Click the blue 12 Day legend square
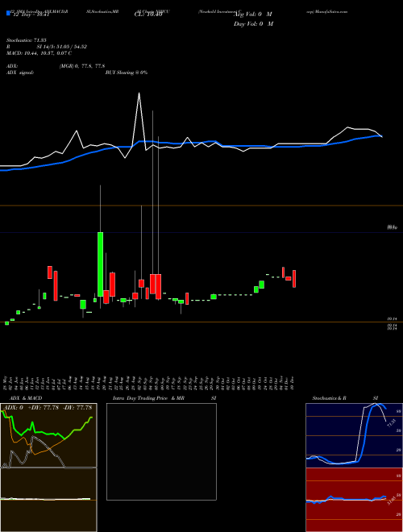Viewport: 403px width, 532px height. [8, 14]
